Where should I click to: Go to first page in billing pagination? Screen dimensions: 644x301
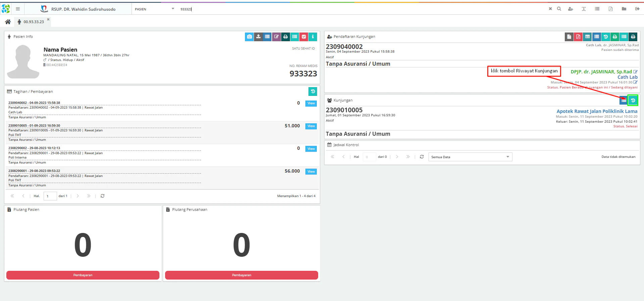(x=12, y=196)
